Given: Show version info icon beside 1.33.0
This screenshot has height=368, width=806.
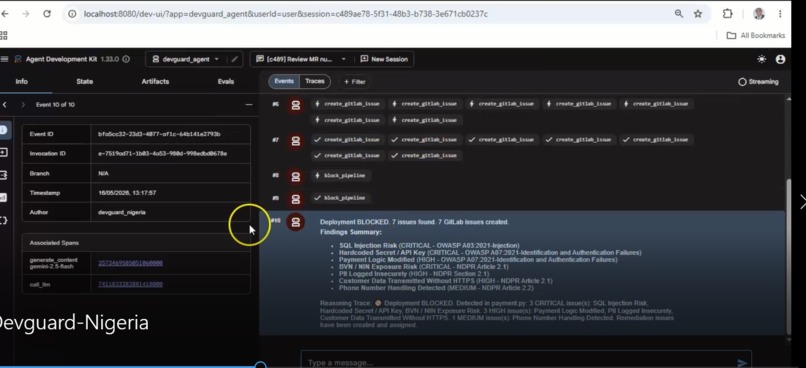Looking at the screenshot, I should pos(126,59).
